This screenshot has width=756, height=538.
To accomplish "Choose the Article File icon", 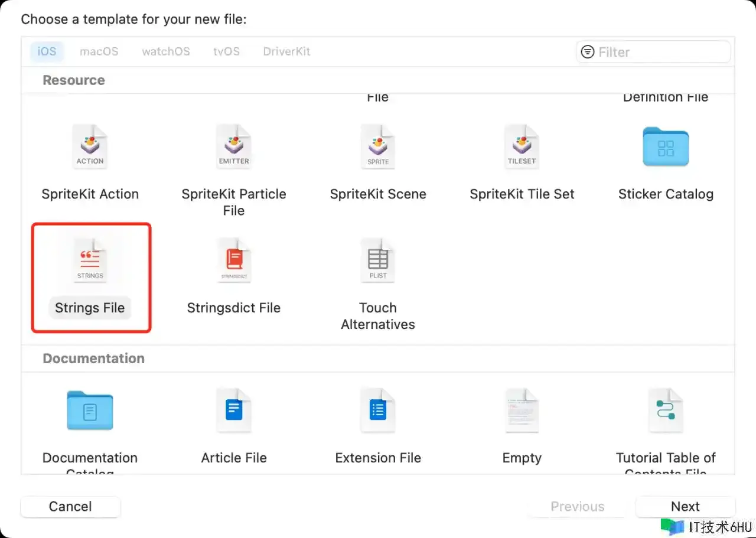I will click(x=234, y=411).
